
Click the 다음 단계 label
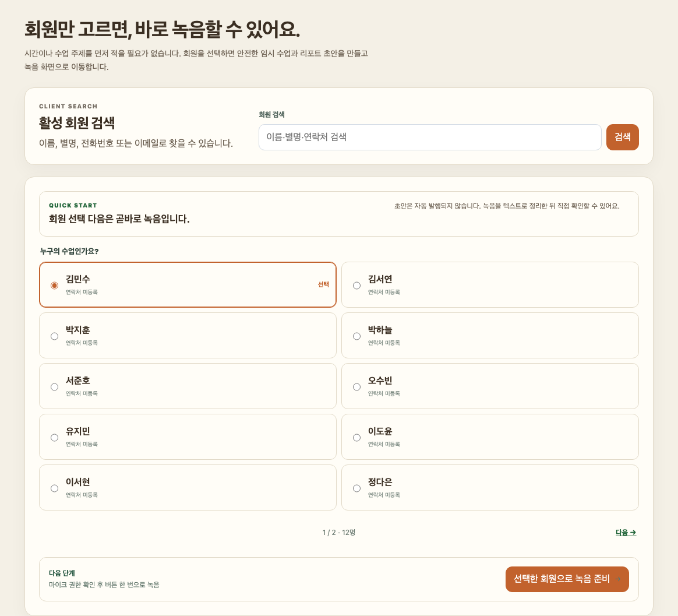62,573
